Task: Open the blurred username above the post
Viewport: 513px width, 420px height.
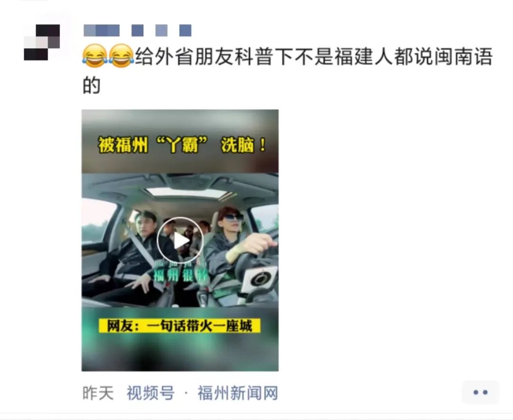Action: tap(137, 30)
